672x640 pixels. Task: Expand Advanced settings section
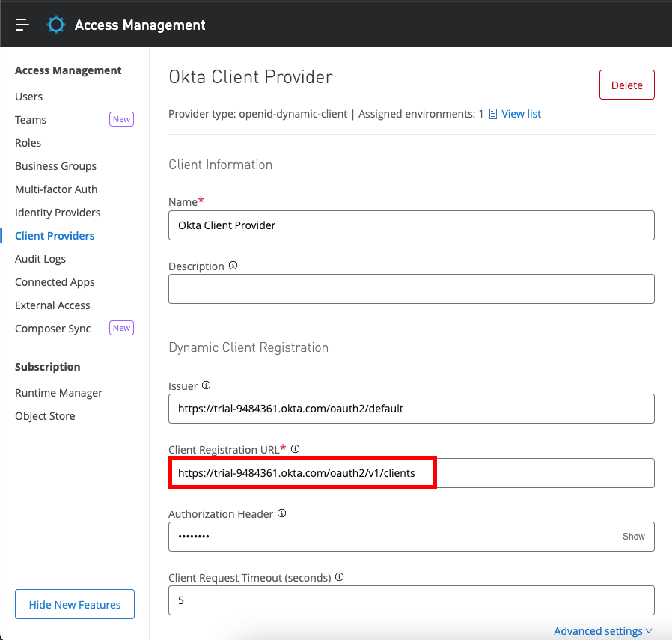pyautogui.click(x=602, y=631)
